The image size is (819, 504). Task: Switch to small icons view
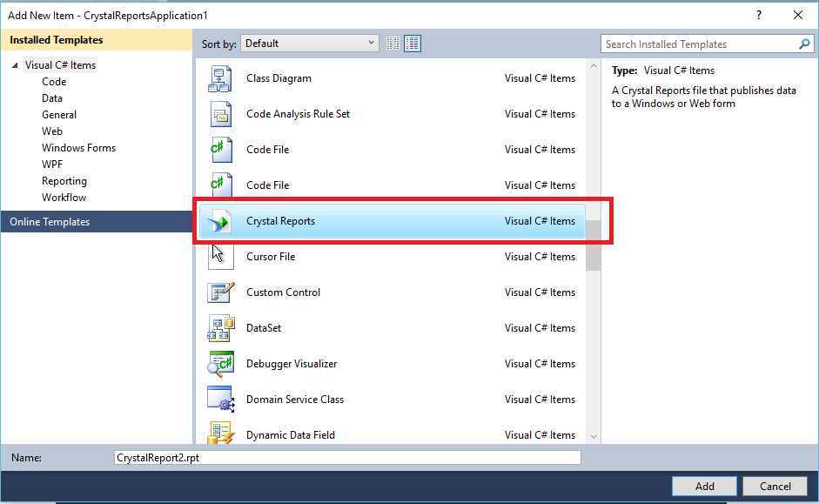click(x=393, y=44)
